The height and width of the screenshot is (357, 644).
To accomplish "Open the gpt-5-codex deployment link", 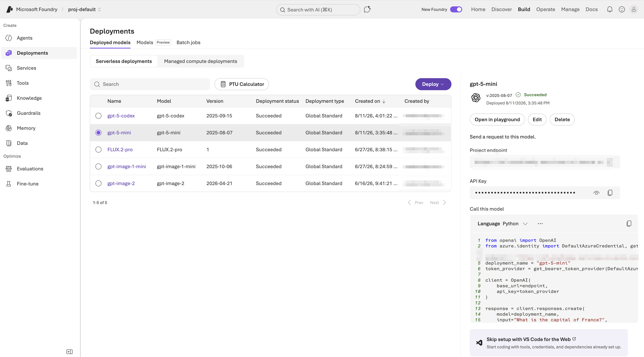I will (121, 116).
